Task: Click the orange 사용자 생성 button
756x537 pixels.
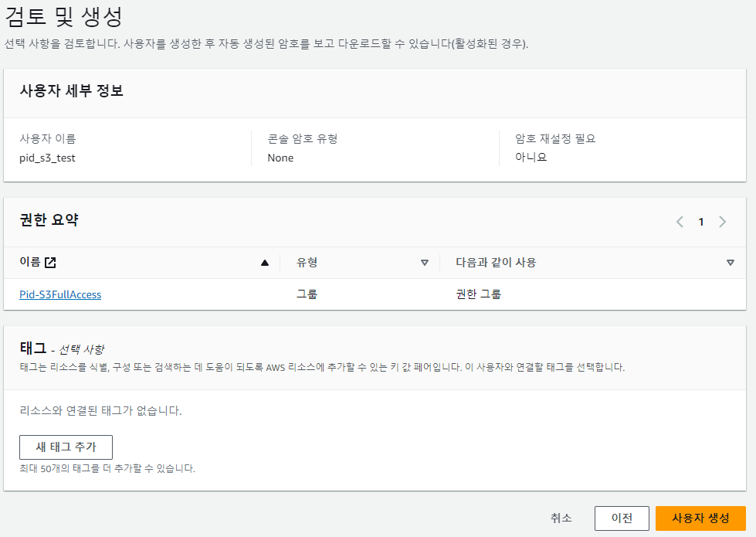Action: point(700,518)
